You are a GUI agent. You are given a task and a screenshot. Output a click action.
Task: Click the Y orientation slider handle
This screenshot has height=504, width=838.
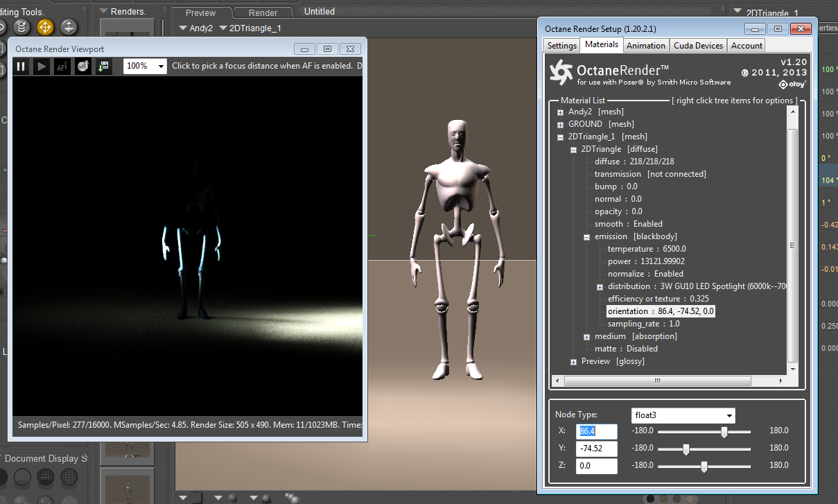[x=686, y=449]
